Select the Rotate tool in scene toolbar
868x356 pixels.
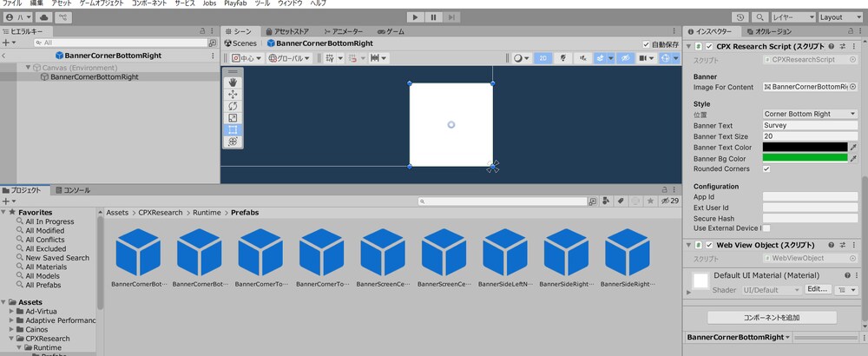tap(233, 106)
